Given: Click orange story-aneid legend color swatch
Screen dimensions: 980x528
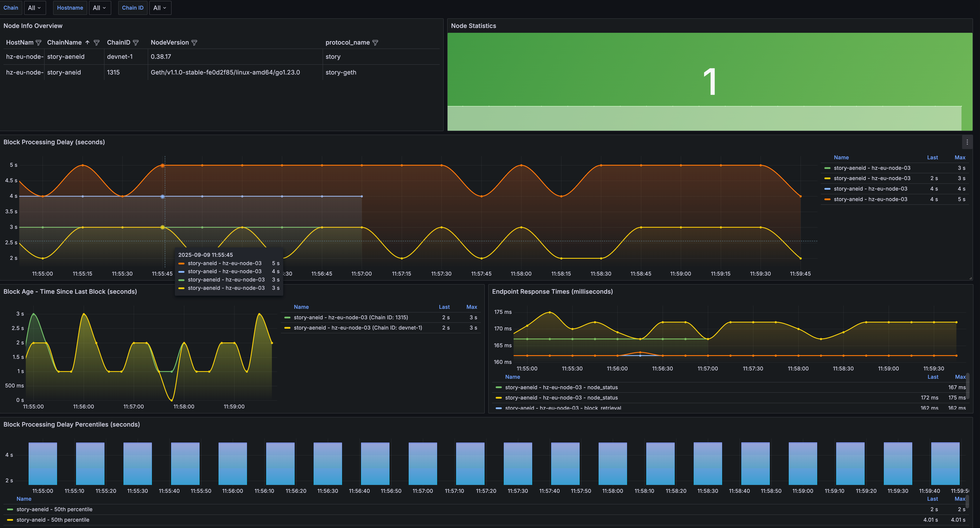Looking at the screenshot, I should [827, 199].
